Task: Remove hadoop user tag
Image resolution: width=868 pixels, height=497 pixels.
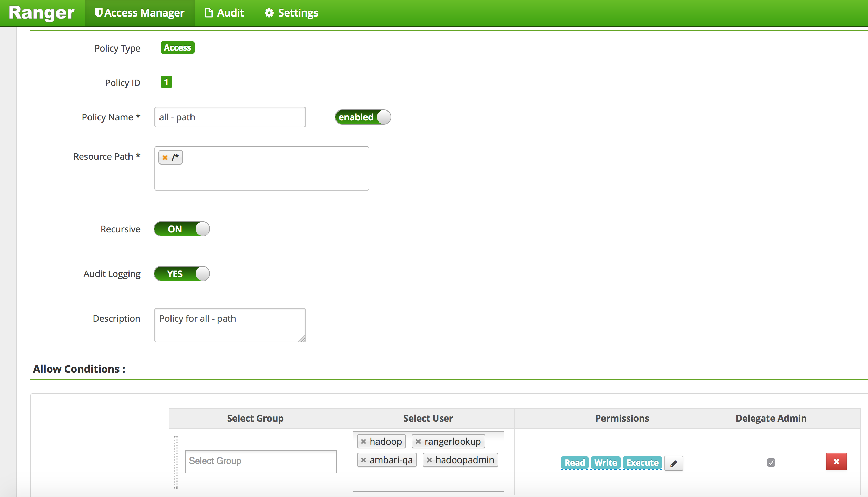Action: coord(363,442)
